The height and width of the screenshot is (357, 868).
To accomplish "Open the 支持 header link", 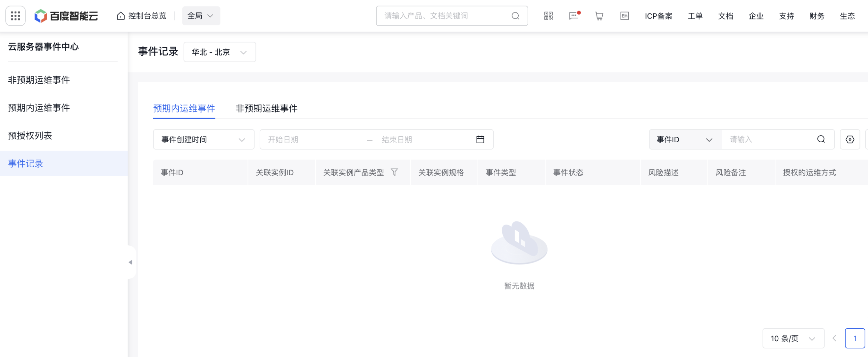I will (787, 16).
